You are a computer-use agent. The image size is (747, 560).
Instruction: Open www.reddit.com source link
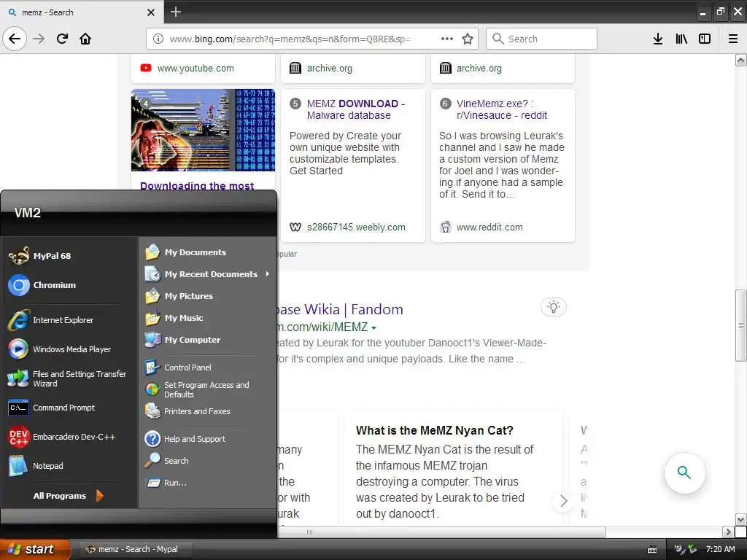click(x=489, y=227)
